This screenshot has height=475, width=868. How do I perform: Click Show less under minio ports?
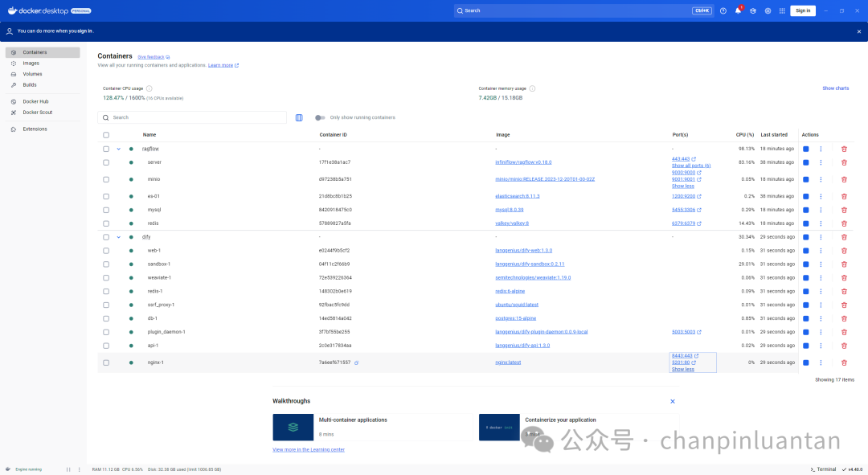click(x=682, y=186)
